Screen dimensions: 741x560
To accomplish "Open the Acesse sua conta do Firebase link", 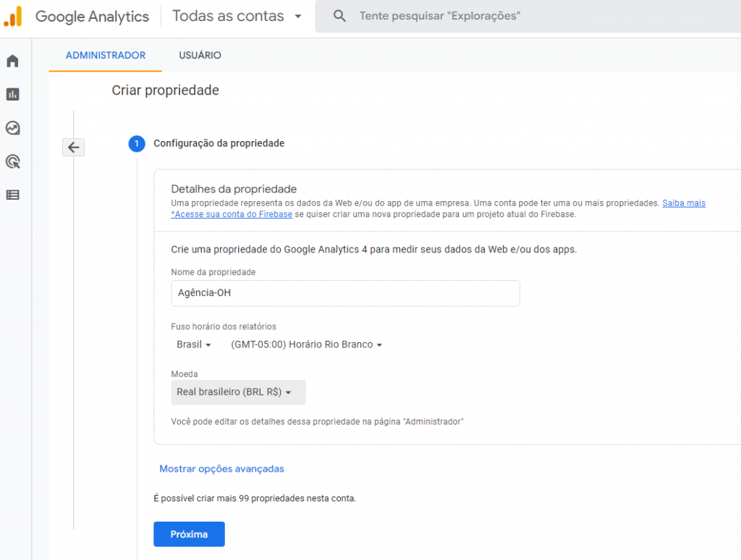I will point(232,214).
